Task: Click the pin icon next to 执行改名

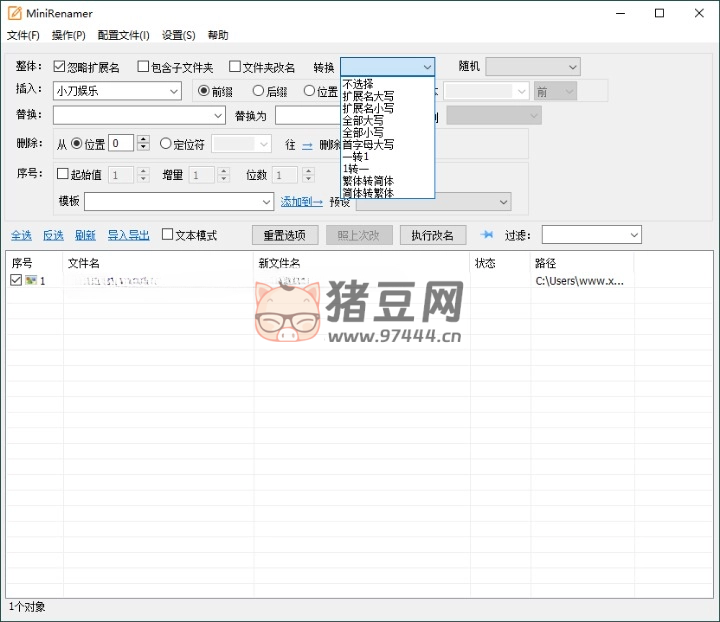Action: click(487, 235)
